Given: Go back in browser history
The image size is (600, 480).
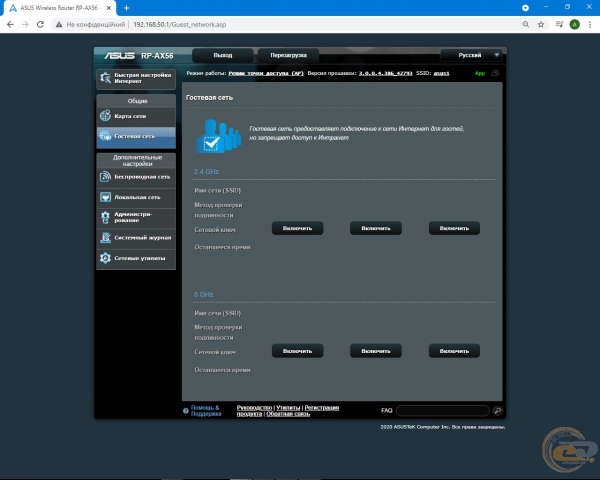Looking at the screenshot, I should pyautogui.click(x=10, y=24).
